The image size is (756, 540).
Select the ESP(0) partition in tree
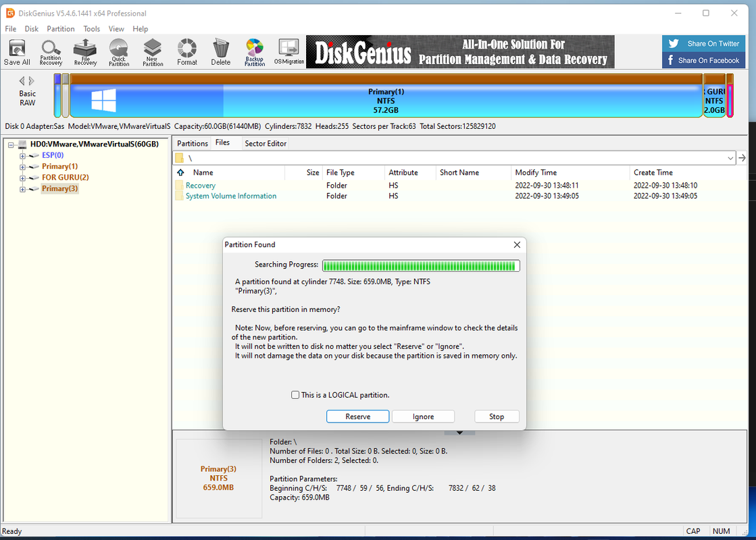point(53,155)
